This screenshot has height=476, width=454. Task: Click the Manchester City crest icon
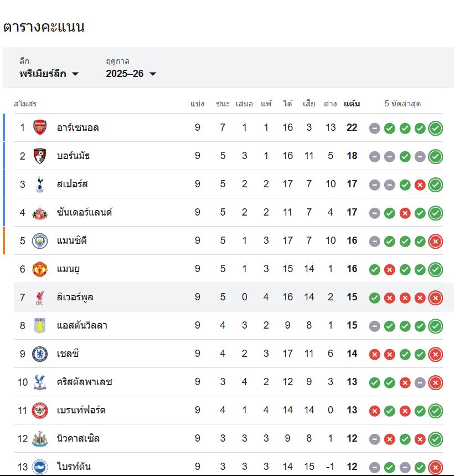pos(40,240)
